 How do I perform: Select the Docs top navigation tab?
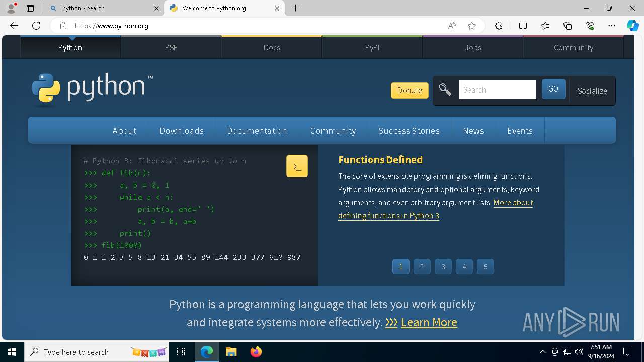[272, 47]
